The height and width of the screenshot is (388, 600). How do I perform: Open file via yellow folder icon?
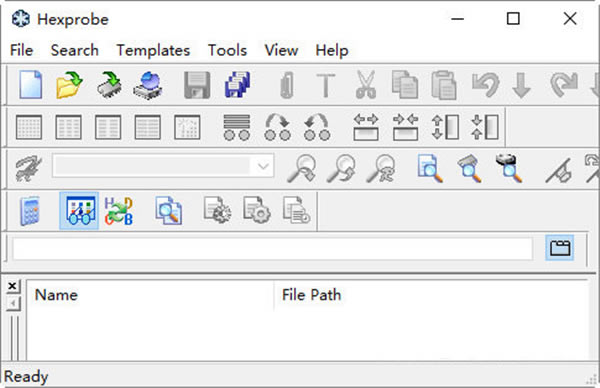tap(69, 85)
